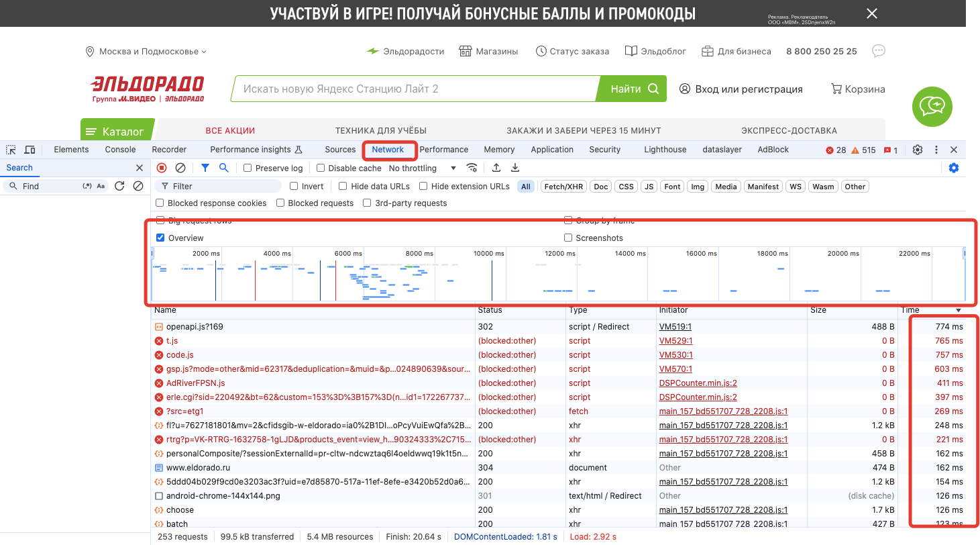The image size is (980, 545).
Task: Open the VM519:1 initiator link
Action: (675, 327)
